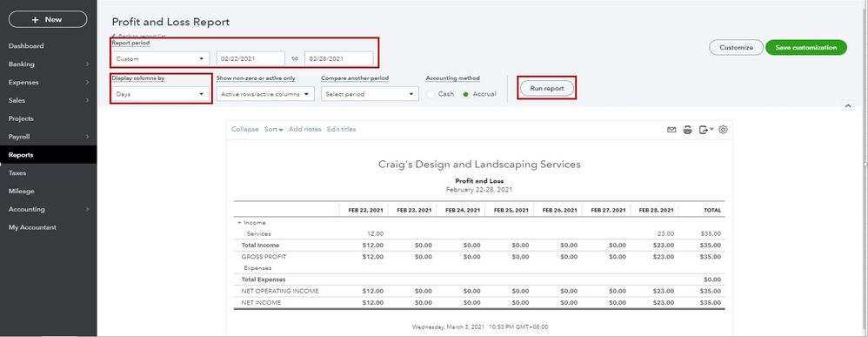Click the TOTAL column header
This screenshot has width=868, height=337.
click(x=712, y=211)
